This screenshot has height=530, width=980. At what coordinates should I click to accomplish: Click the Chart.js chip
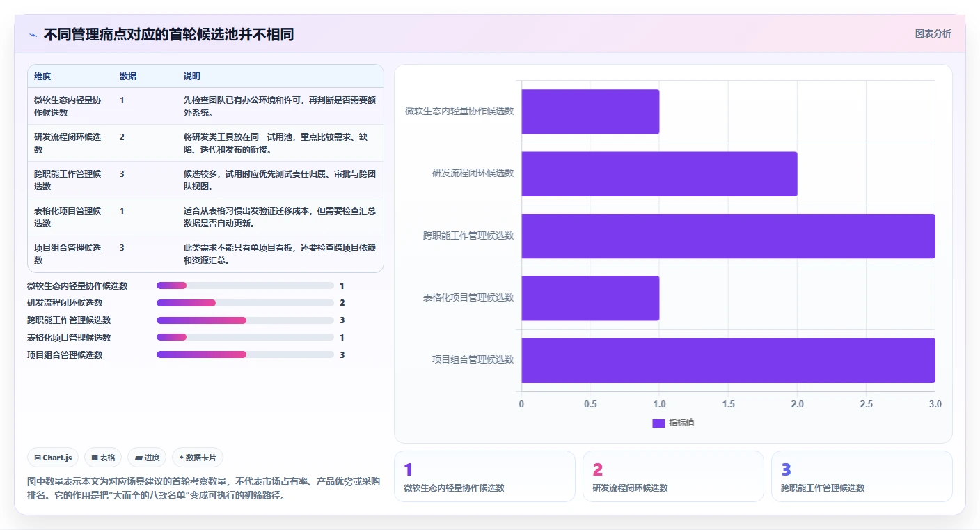[x=53, y=458]
